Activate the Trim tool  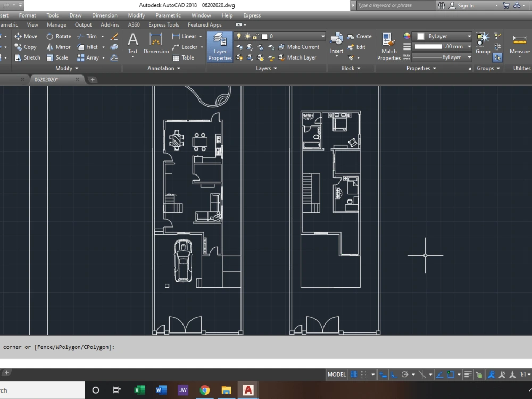pos(87,36)
